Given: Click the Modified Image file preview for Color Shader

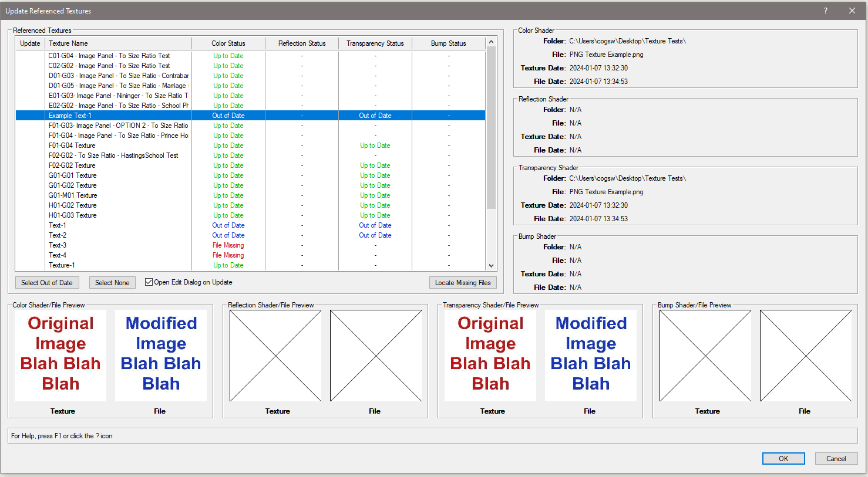Looking at the screenshot, I should [x=160, y=355].
